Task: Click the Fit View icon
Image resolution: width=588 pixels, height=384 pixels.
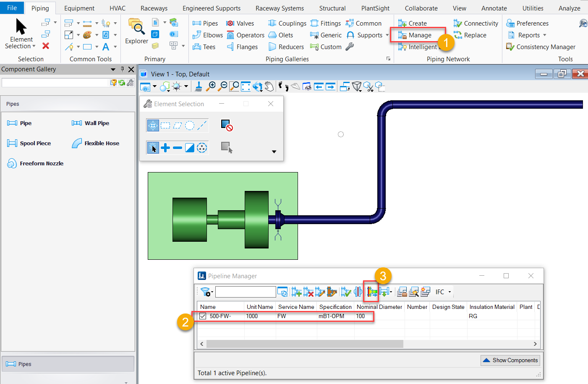Action: tap(246, 86)
